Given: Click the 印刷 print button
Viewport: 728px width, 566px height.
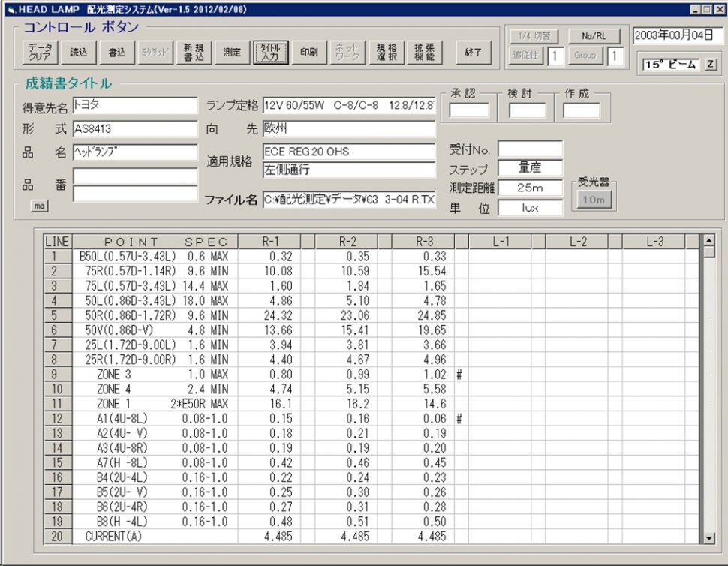Looking at the screenshot, I should click(x=308, y=52).
